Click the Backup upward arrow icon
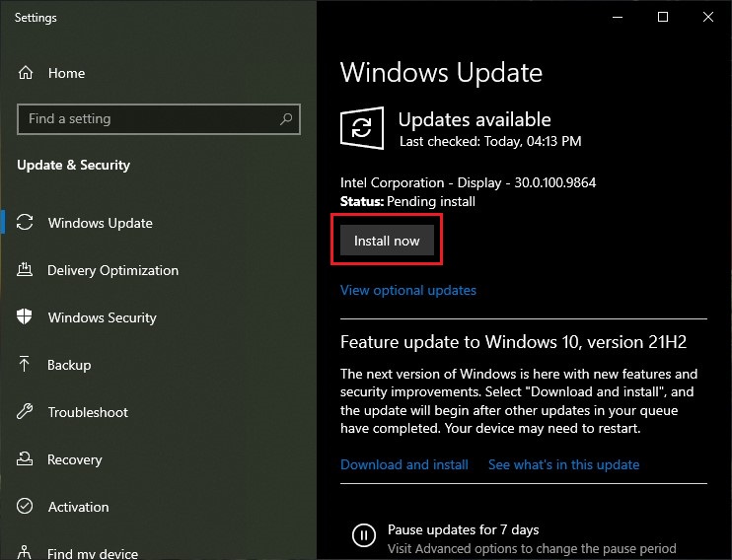The width and height of the screenshot is (732, 560). pos(25,364)
